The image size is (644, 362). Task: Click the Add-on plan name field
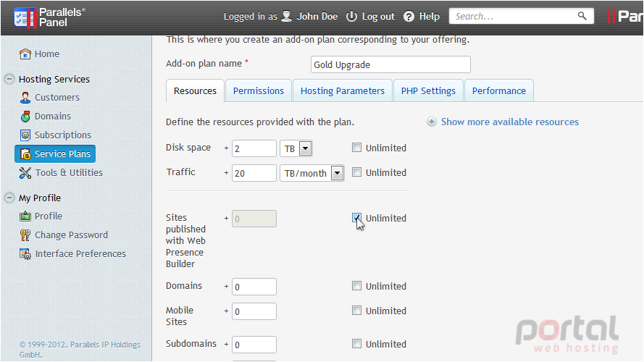click(390, 64)
